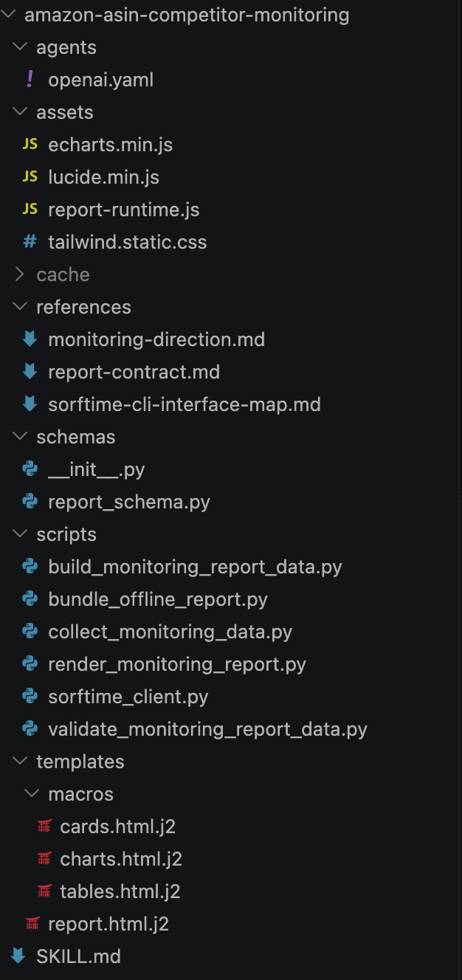The height and width of the screenshot is (980, 462).
Task: Open the openai.yaml file
Action: pos(101,80)
